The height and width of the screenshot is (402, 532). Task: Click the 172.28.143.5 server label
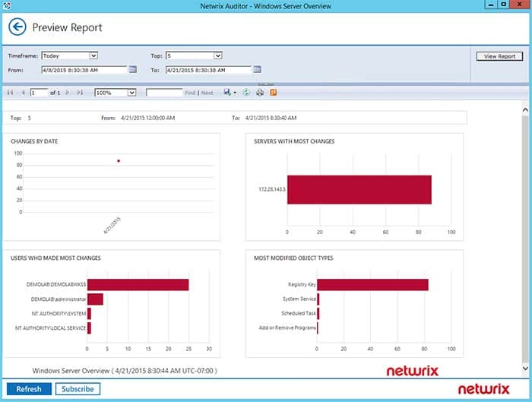coord(272,189)
